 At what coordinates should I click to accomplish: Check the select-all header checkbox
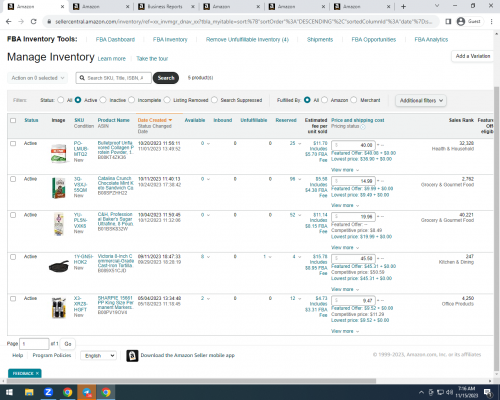click(x=13, y=120)
